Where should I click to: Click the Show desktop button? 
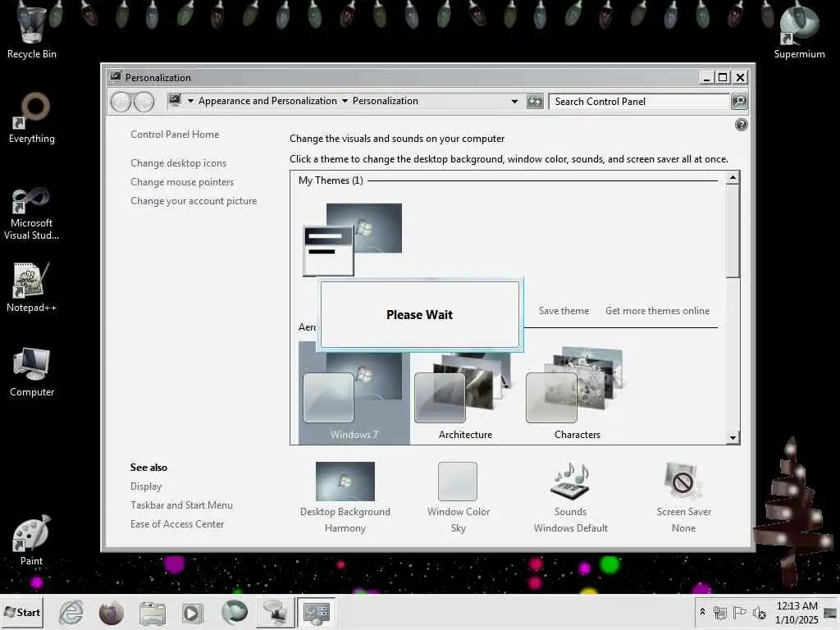tap(831, 612)
